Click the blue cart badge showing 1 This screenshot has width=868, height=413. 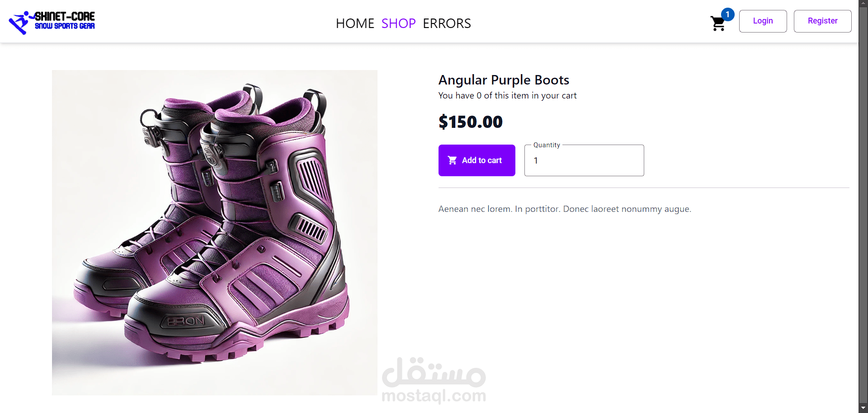727,14
